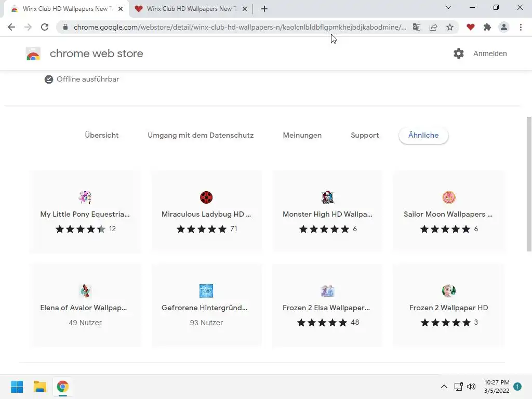
Task: Click the Frozen 2 Elsa star rating
Action: coord(322,322)
